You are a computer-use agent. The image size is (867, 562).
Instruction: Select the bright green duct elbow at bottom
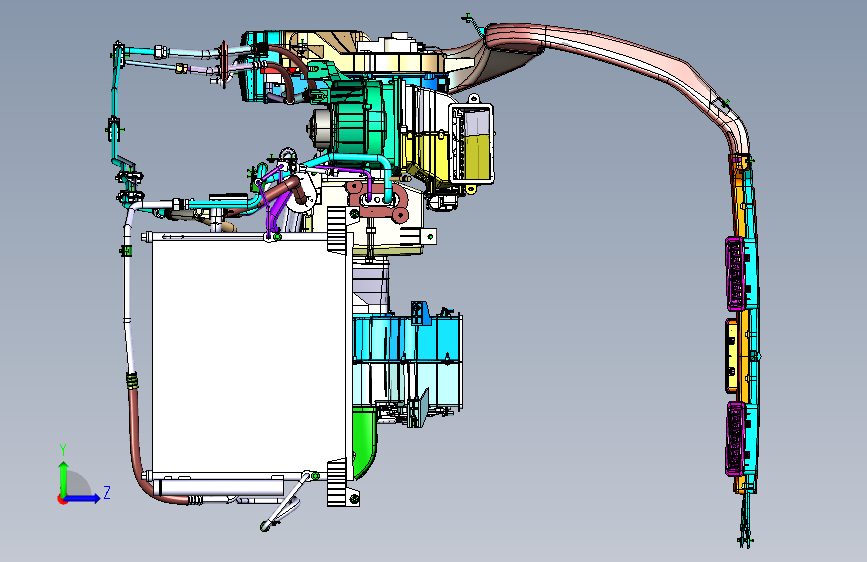(364, 441)
